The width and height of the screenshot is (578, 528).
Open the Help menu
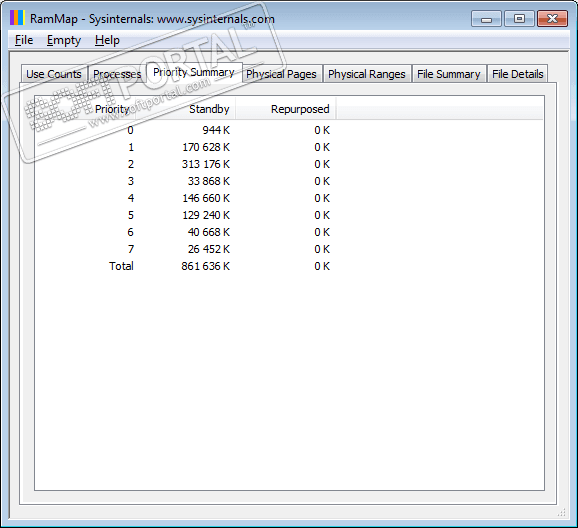(x=107, y=40)
